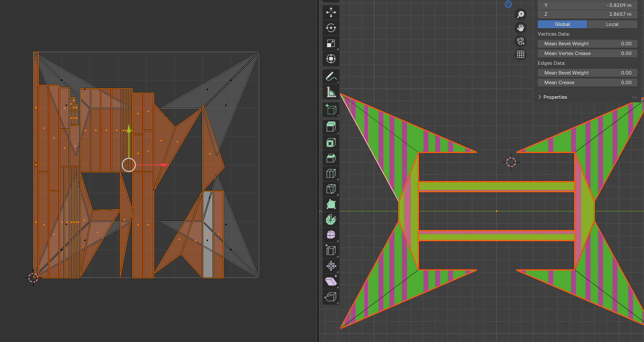Select the Smooth vertices tool
The image size is (644, 342).
[331, 235]
